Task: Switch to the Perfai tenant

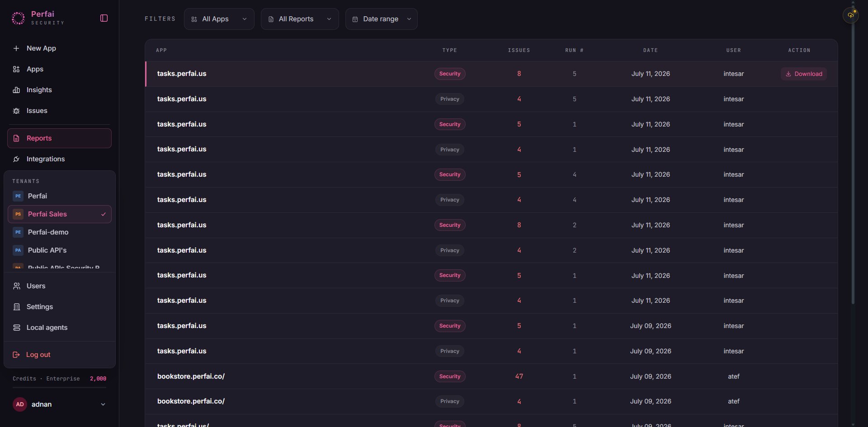Action: coord(59,196)
